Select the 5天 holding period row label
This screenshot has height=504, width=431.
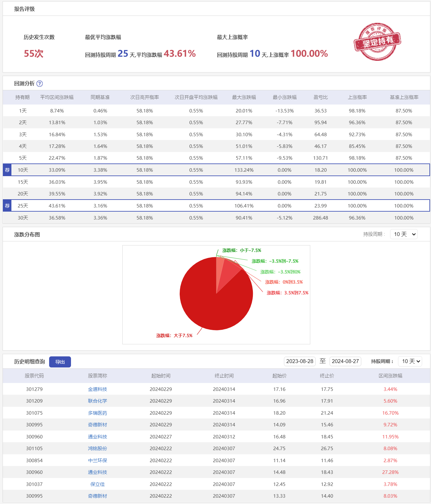pyautogui.click(x=23, y=158)
